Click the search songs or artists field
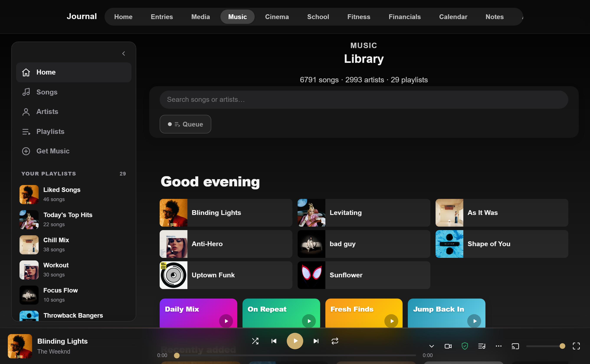590x364 pixels. tap(364, 99)
